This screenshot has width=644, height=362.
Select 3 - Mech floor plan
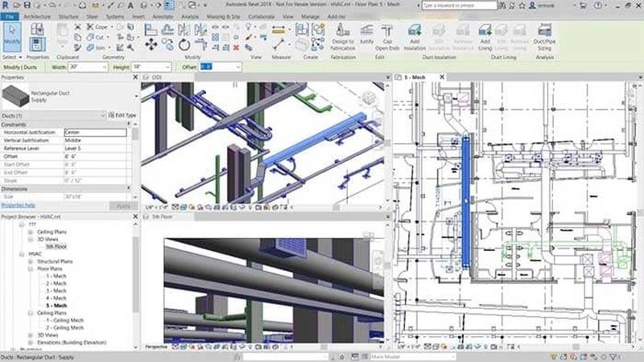point(56,291)
